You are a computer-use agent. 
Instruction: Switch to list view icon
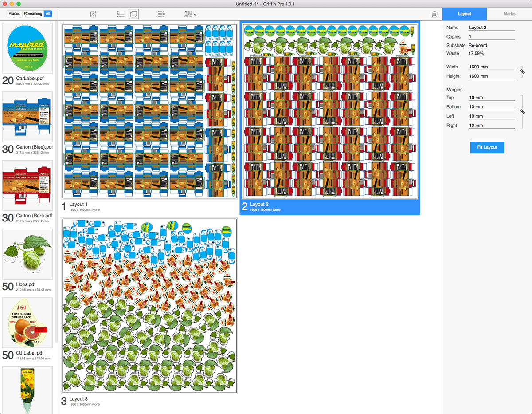tap(121, 14)
